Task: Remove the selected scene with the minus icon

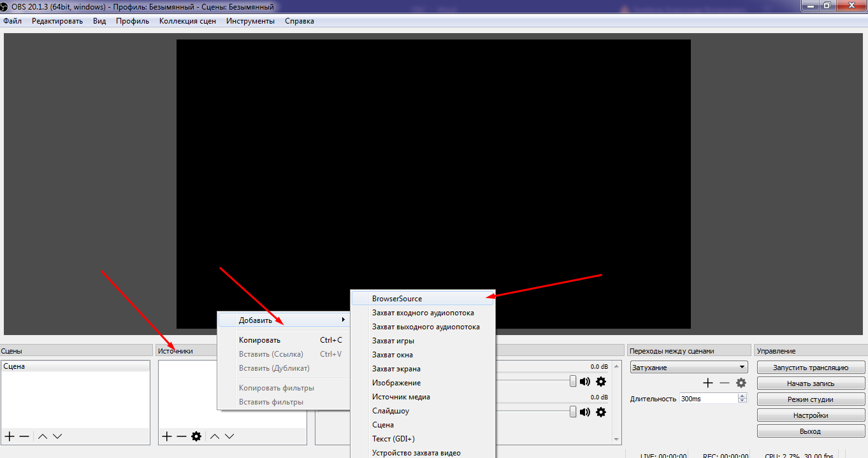Action: tap(24, 436)
